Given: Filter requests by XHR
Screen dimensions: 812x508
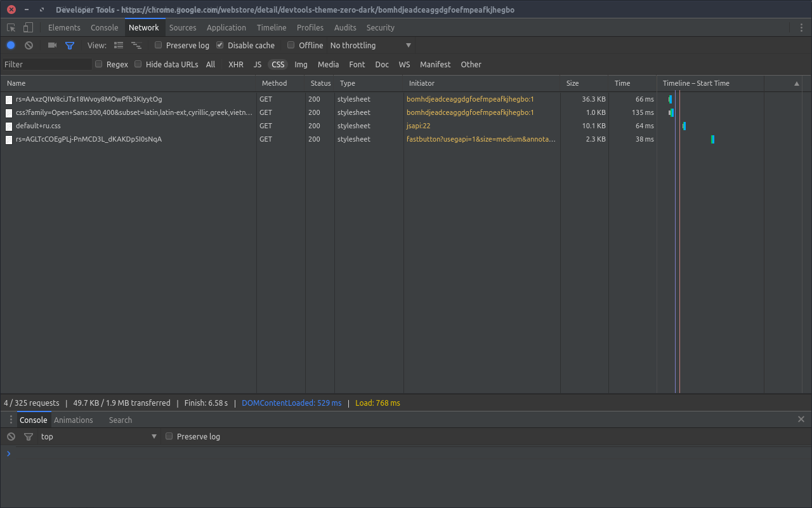Looking at the screenshot, I should (x=236, y=64).
